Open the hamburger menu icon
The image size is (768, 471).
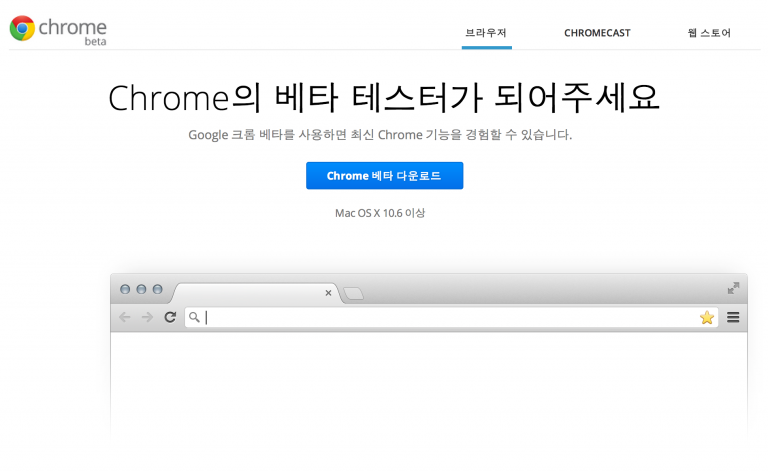733,317
